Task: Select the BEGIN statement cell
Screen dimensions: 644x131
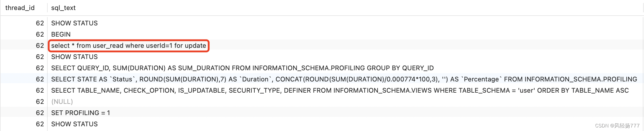Action: tap(61, 35)
